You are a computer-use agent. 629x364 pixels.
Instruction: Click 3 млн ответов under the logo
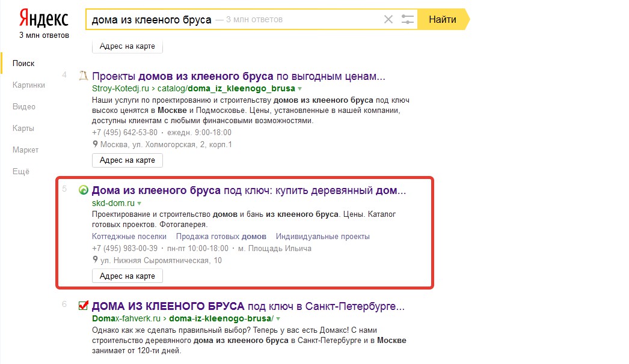(x=44, y=35)
